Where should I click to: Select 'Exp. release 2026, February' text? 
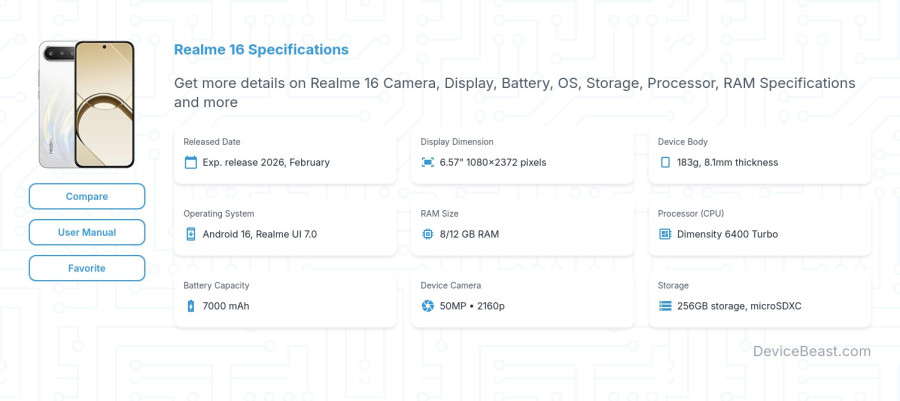click(x=266, y=162)
